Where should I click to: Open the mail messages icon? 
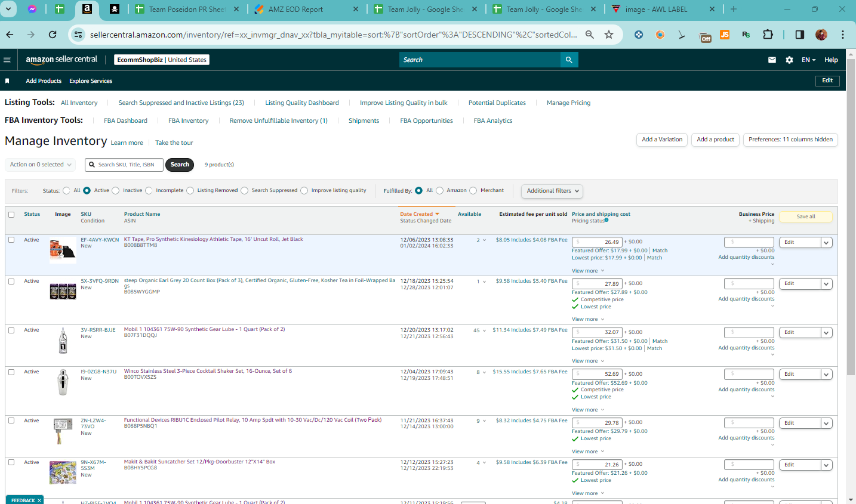click(x=772, y=60)
